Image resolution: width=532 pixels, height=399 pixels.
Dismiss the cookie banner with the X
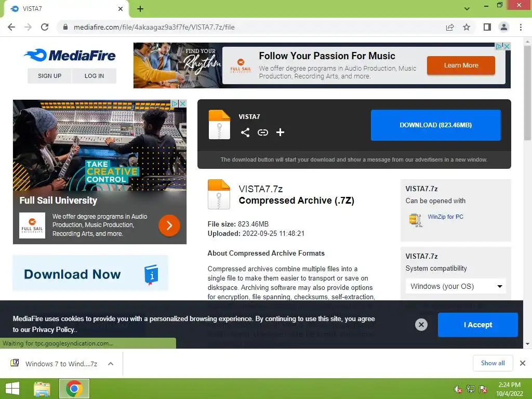pos(421,325)
